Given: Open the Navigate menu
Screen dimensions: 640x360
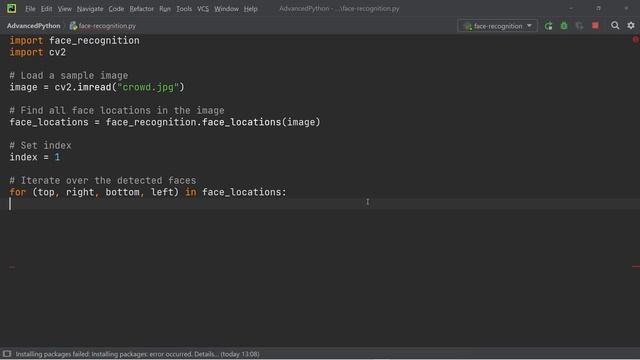Looking at the screenshot, I should point(90,9).
